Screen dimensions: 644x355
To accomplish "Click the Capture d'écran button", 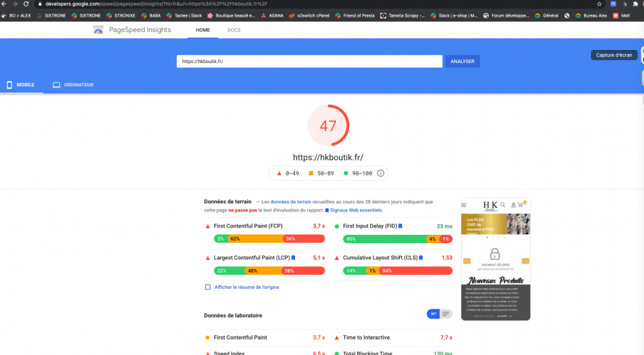I will 614,55.
